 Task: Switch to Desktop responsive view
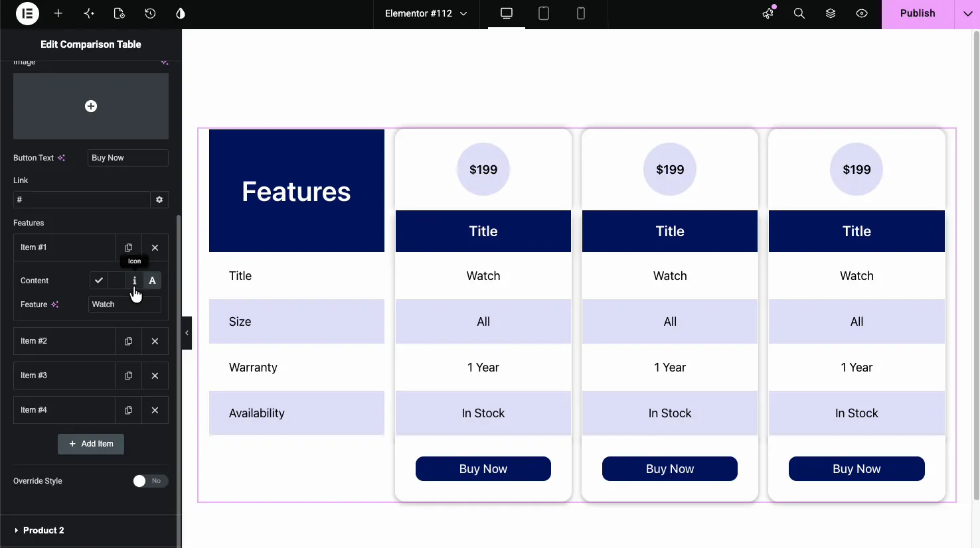tap(507, 13)
